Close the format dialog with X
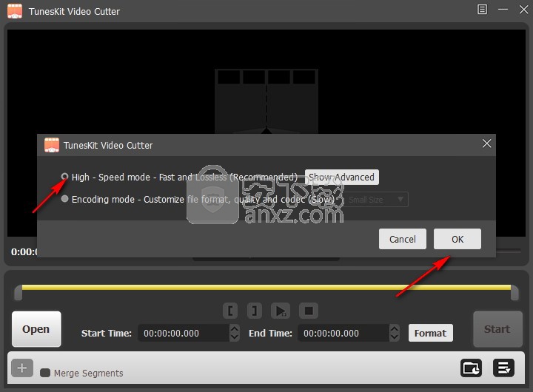Viewport: 533px width, 392px height. [487, 143]
